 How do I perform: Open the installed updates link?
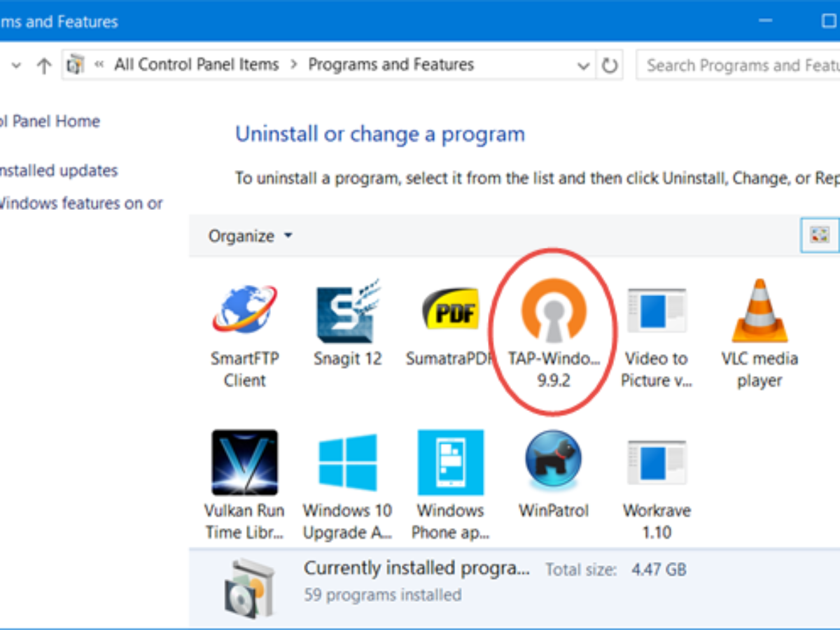pos(59,170)
